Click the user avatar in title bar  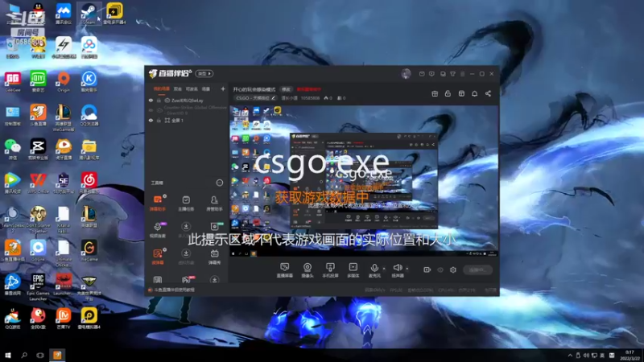pos(406,74)
